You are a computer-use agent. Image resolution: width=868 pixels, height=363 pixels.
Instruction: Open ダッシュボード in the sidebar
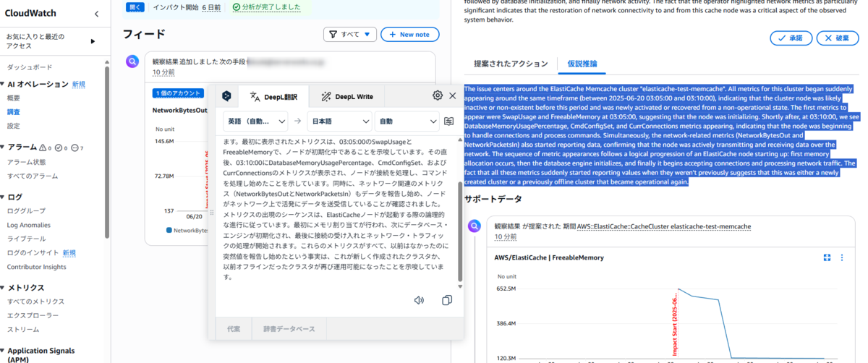click(x=30, y=67)
